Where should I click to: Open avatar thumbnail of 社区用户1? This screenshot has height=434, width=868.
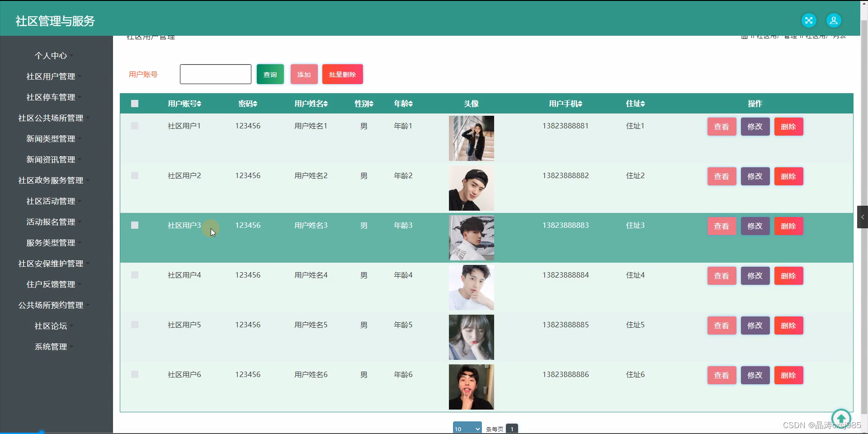point(471,138)
